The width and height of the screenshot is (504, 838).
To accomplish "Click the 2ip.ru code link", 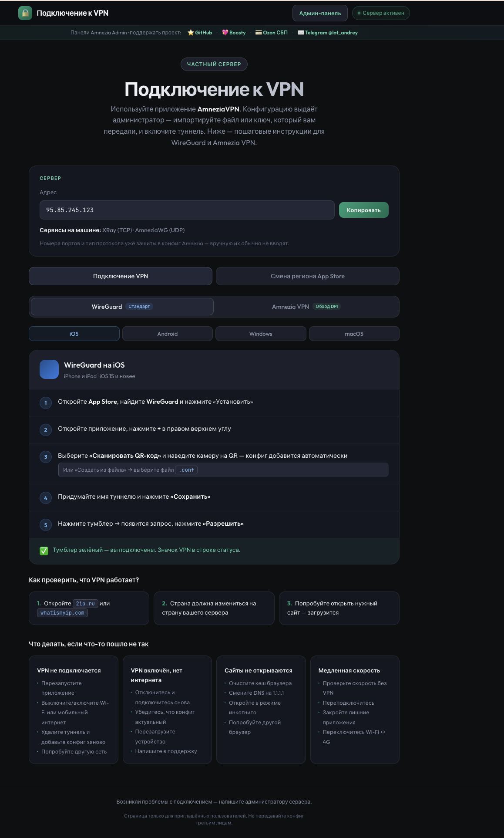I will pos(85,603).
